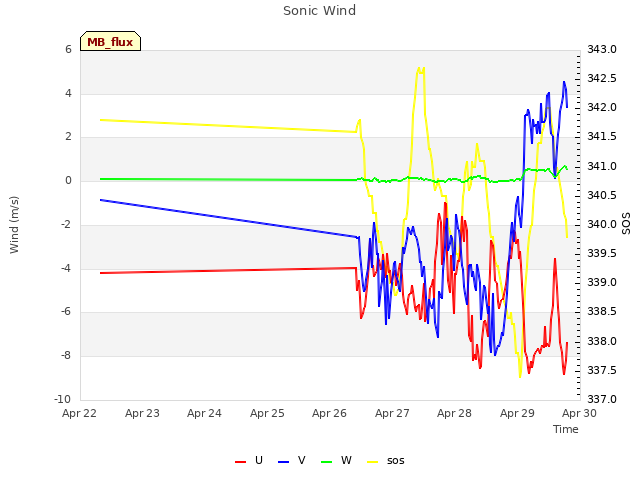Click the 343.0 right axis value
Viewport: 640px width, 480px height.
tap(602, 49)
